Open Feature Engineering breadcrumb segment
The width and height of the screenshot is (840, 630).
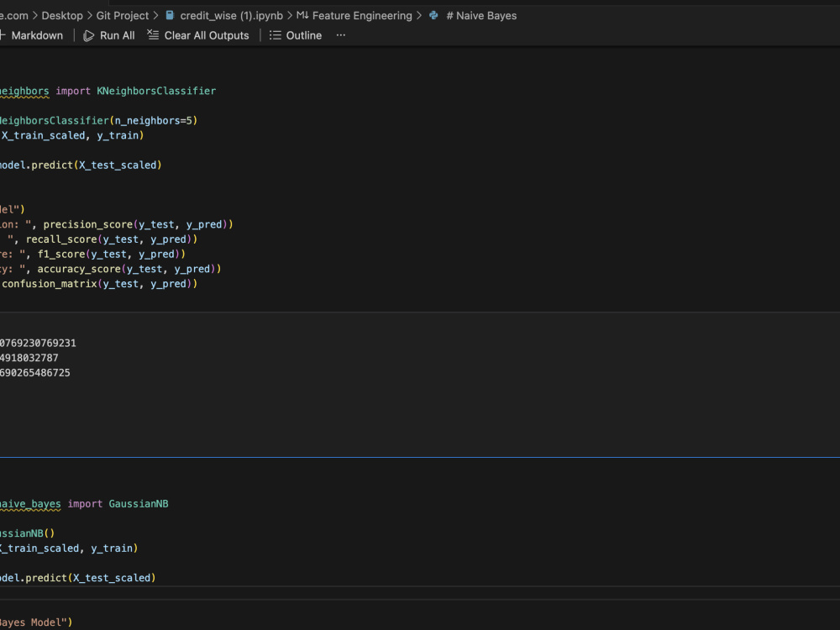click(x=362, y=15)
